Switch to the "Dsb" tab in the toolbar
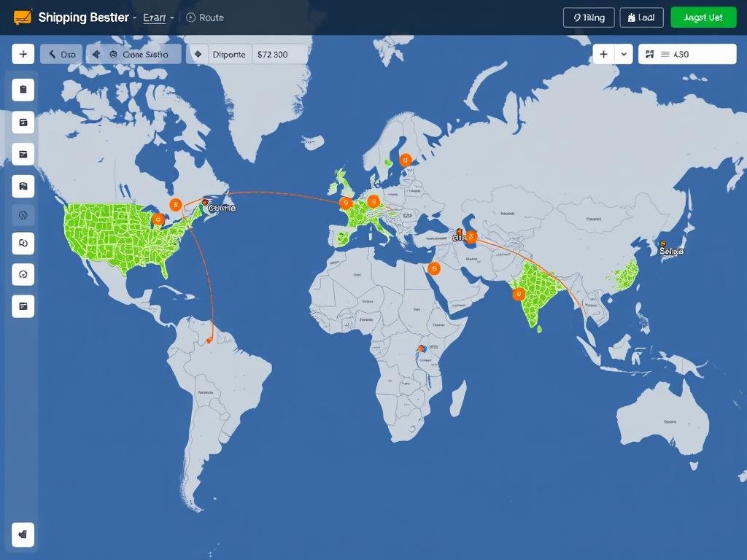The height and width of the screenshot is (560, 747). click(61, 53)
